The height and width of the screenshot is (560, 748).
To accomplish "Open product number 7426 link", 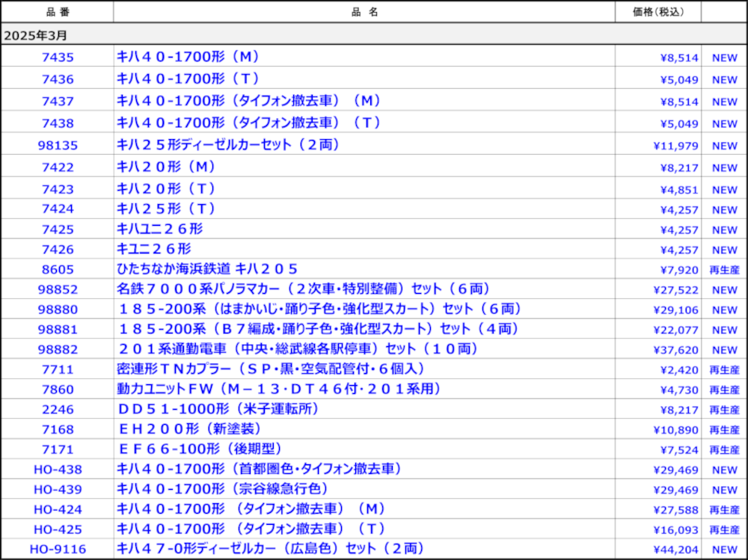I will [58, 249].
